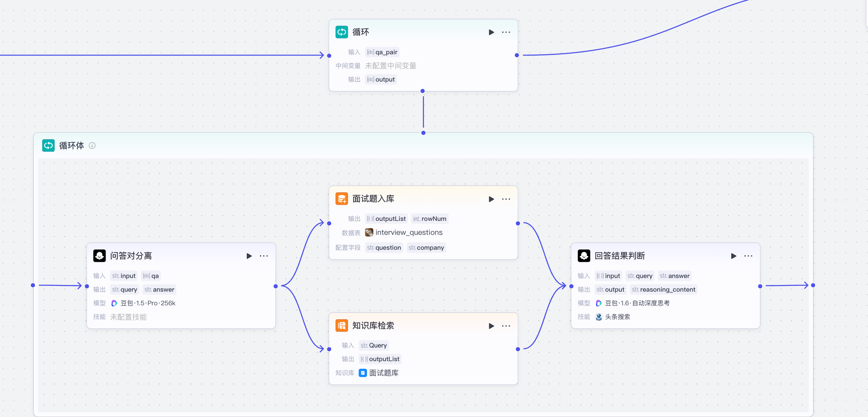The height and width of the screenshot is (417, 868).
Task: Click the 面试题库 knowledge base entry
Action: (383, 373)
